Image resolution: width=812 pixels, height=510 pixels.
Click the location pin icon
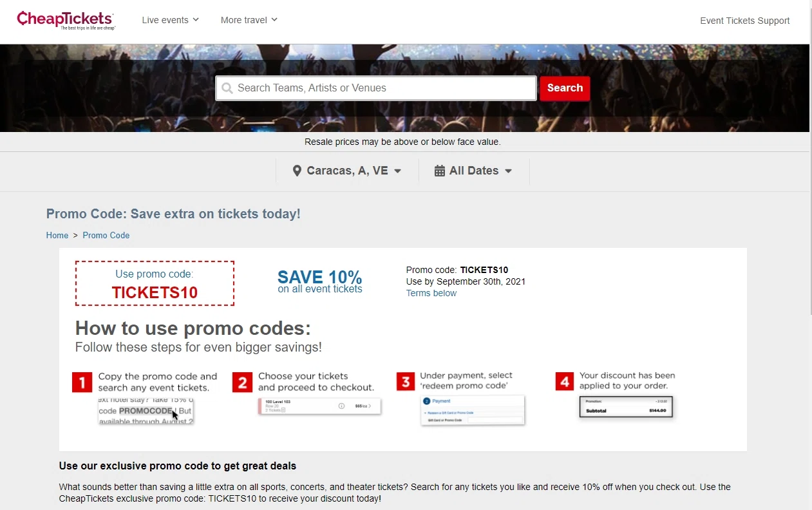[x=297, y=171]
